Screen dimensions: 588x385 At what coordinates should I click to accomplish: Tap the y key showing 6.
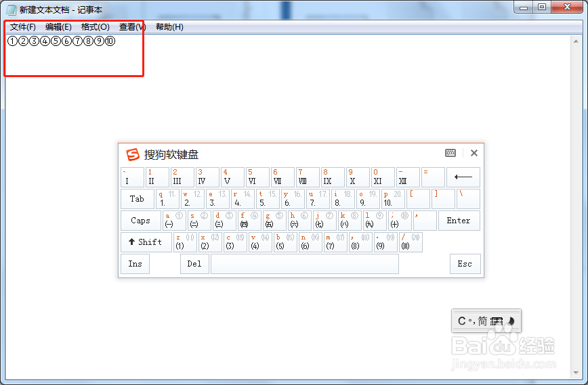(x=293, y=199)
